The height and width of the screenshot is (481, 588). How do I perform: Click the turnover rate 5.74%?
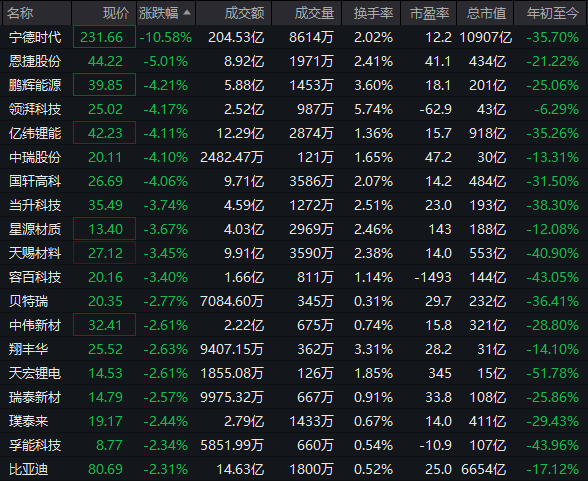(x=374, y=109)
